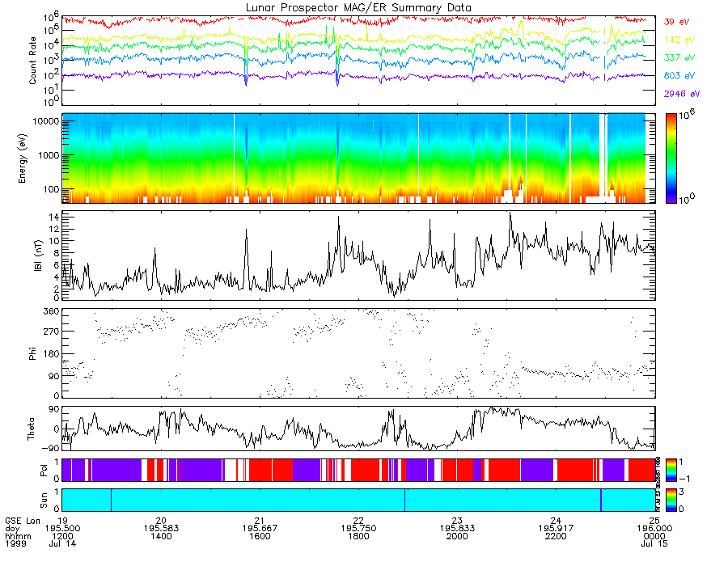Select the 803 eV blue legend label
Screen dimensions: 728x566
[x=679, y=76]
